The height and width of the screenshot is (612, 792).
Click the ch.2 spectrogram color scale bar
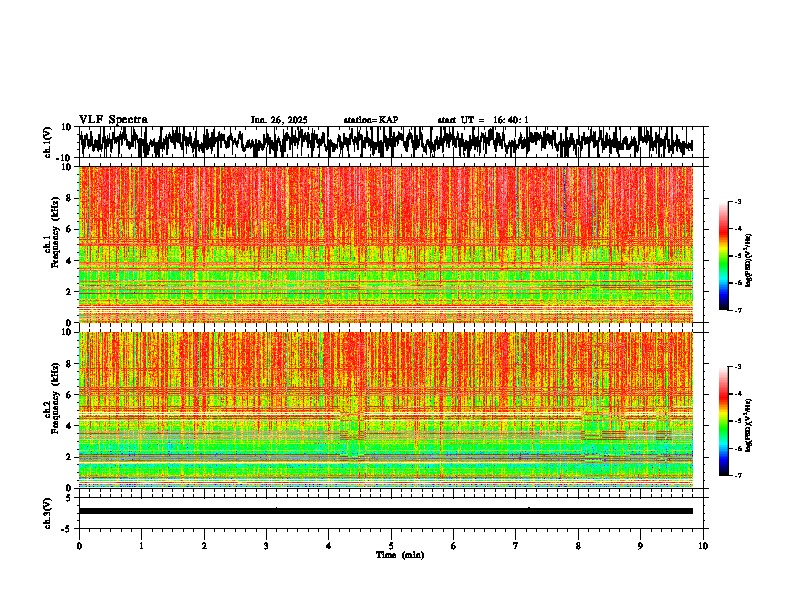[x=723, y=421]
